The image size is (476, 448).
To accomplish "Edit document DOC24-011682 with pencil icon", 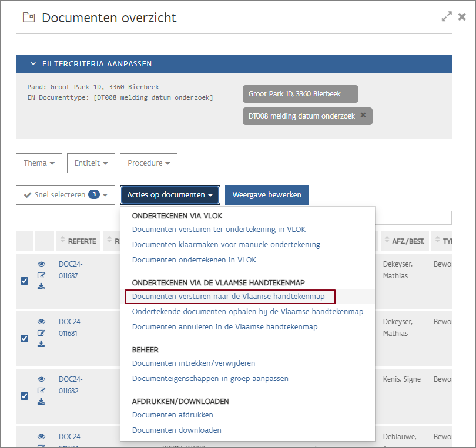I will pos(41,390).
